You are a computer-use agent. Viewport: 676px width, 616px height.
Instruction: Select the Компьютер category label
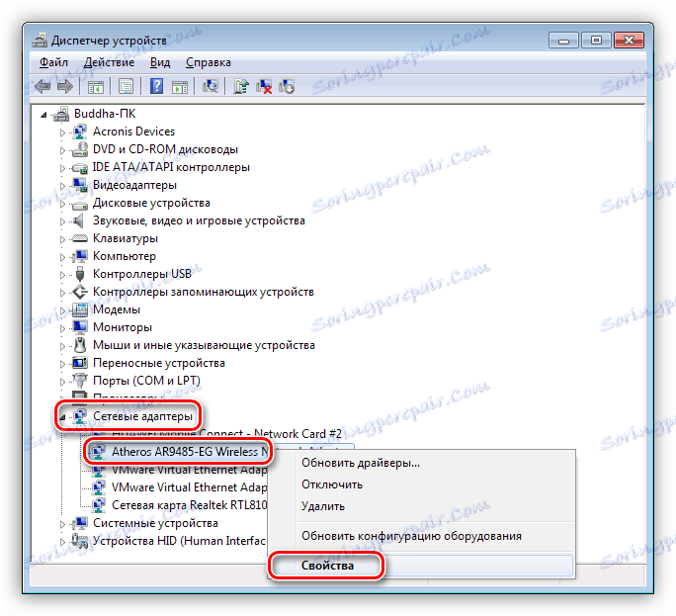tap(125, 256)
